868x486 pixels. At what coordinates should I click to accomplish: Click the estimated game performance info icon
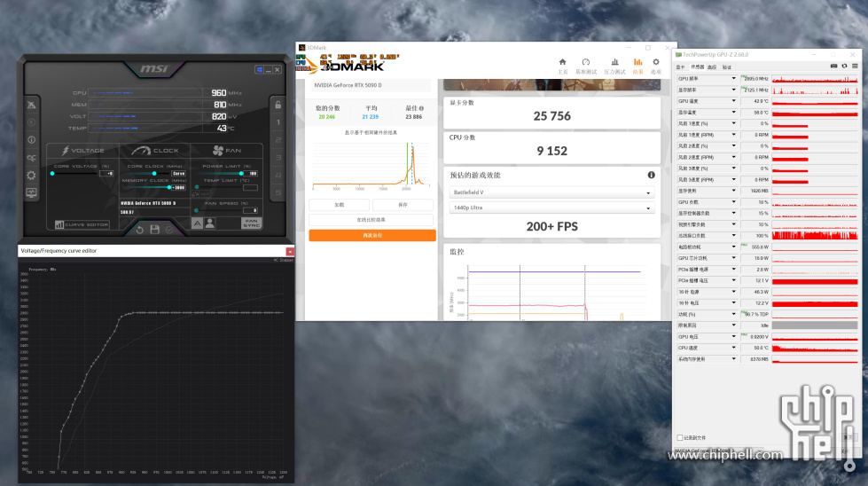pyautogui.click(x=651, y=175)
